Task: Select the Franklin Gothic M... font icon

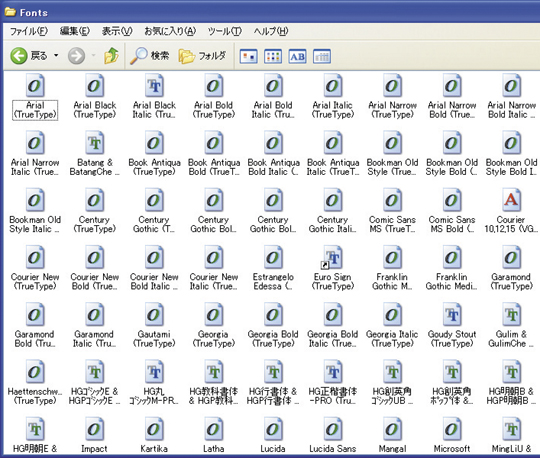Action: coord(392,258)
